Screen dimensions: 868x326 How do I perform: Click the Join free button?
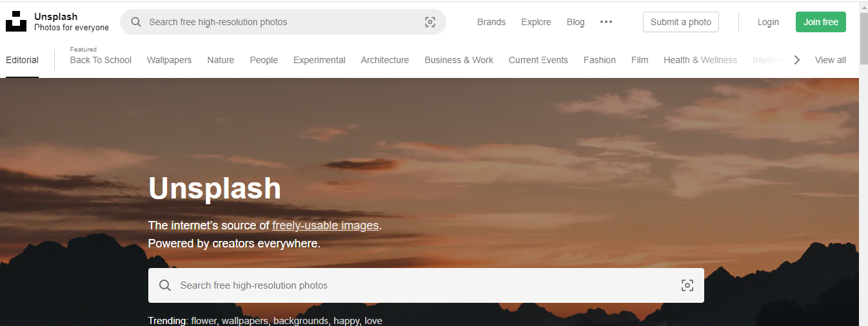pyautogui.click(x=821, y=22)
